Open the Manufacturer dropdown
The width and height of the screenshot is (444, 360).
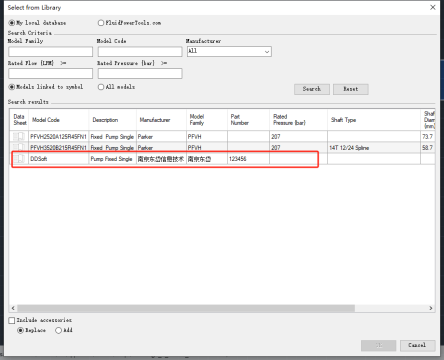pyautogui.click(x=229, y=52)
